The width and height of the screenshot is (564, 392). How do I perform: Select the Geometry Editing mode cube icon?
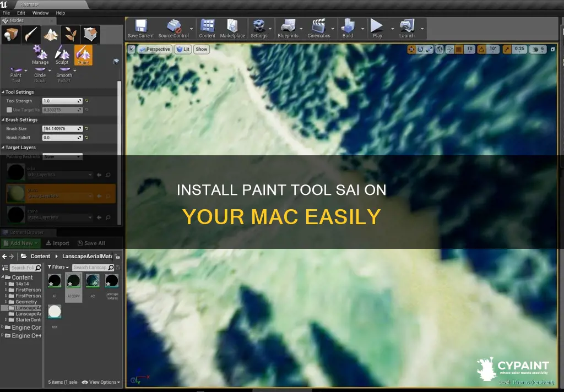click(90, 35)
